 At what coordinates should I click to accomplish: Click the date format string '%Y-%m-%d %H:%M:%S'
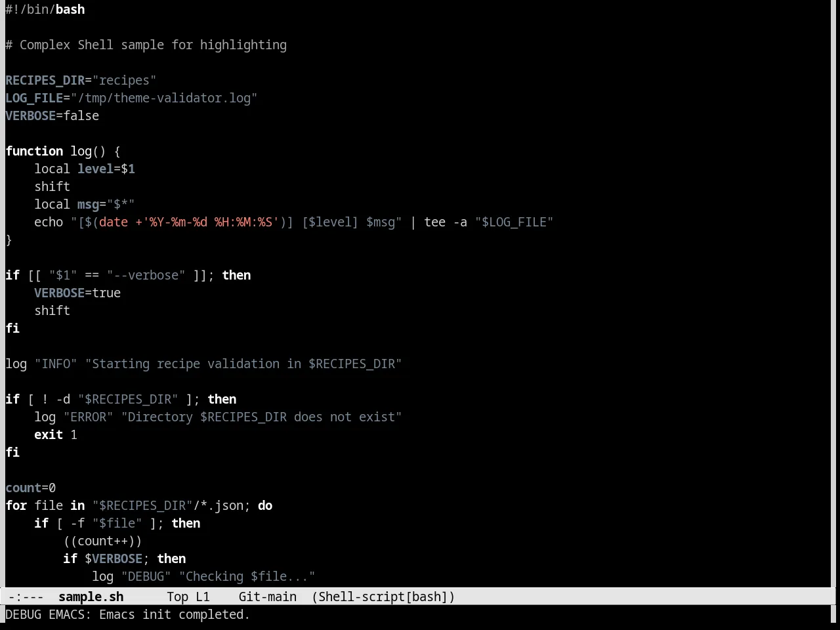pyautogui.click(x=211, y=222)
